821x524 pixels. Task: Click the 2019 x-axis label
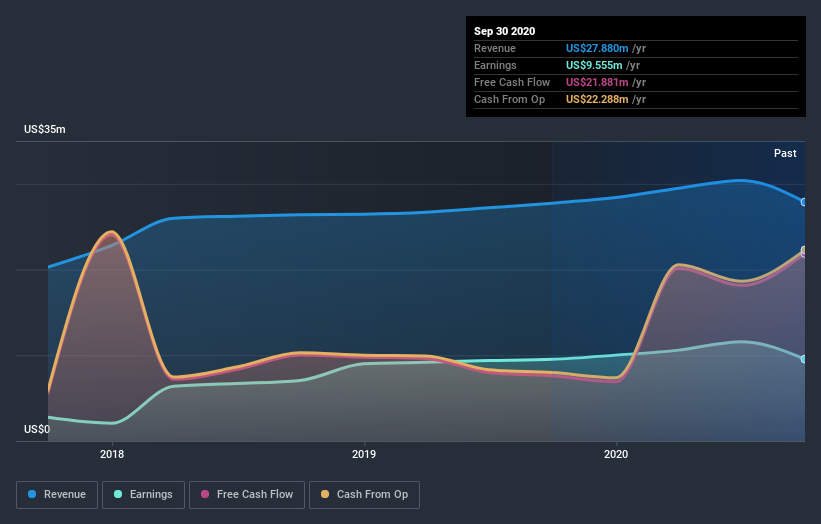364,454
